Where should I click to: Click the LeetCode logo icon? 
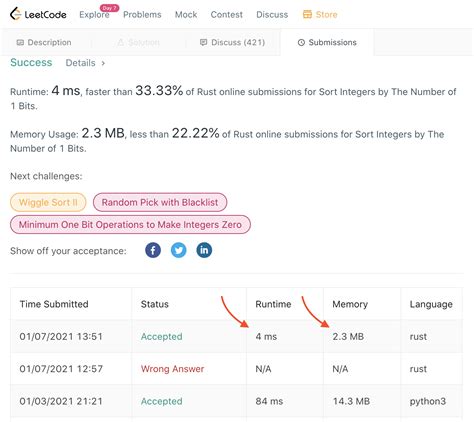15,14
